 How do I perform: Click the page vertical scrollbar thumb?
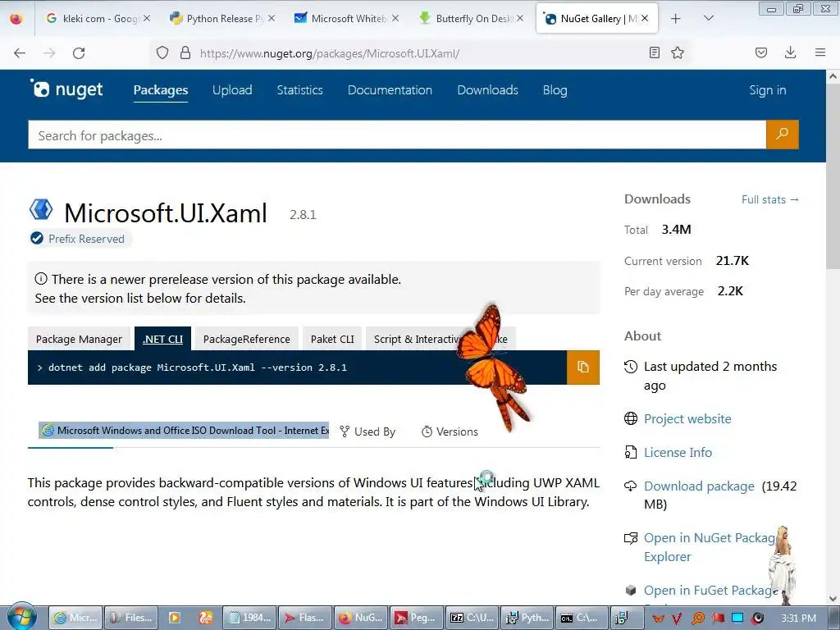click(833, 178)
